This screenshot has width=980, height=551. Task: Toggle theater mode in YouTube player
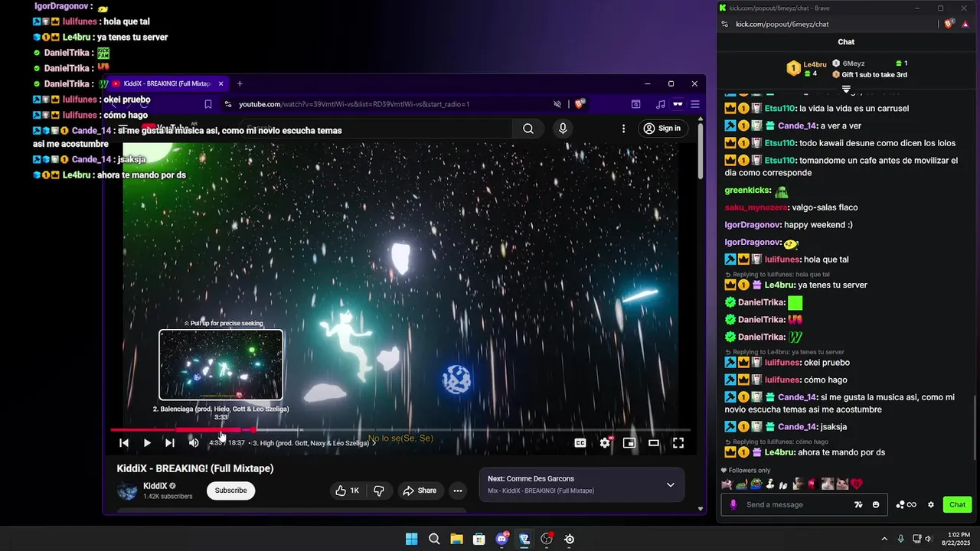point(654,443)
